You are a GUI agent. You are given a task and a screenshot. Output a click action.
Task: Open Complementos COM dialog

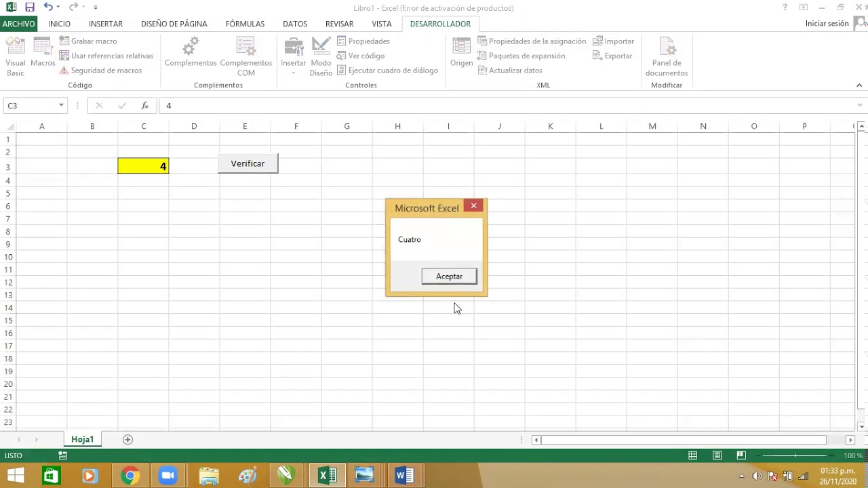tap(245, 57)
